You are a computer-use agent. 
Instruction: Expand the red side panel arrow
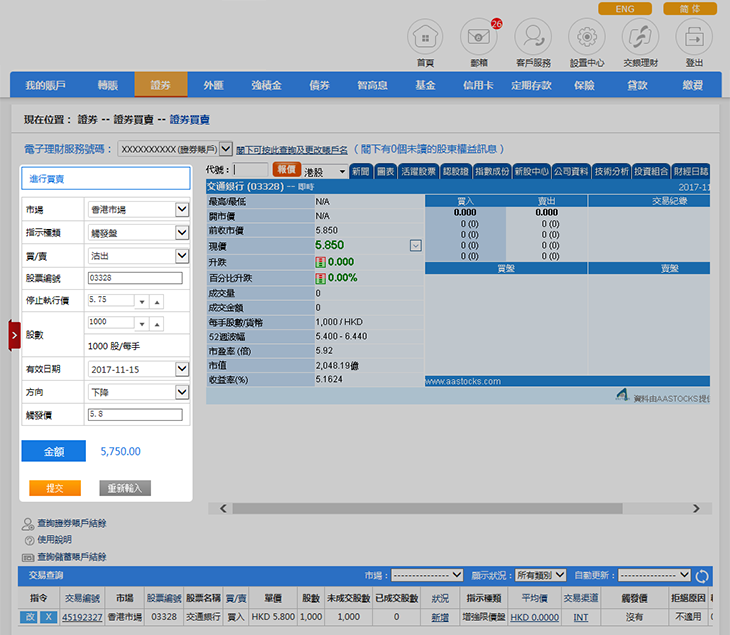tap(14, 336)
